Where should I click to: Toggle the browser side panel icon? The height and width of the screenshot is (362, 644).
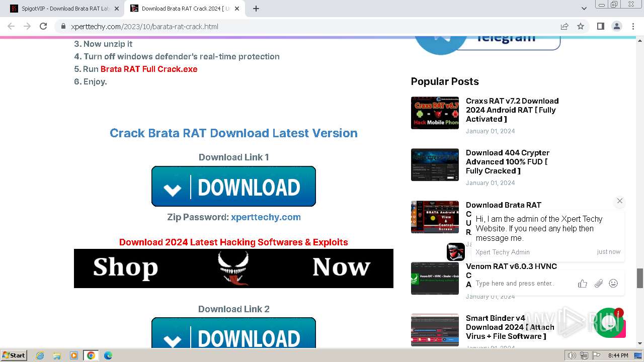[600, 26]
